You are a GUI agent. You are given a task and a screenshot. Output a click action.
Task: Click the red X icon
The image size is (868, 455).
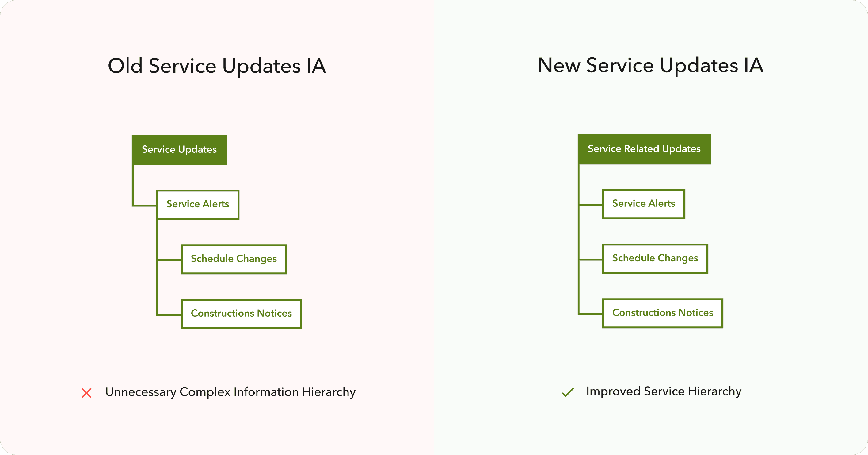pyautogui.click(x=87, y=393)
